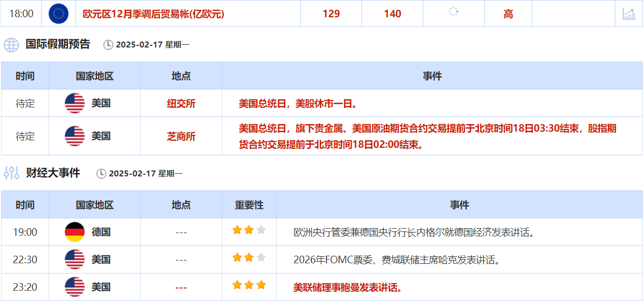The width and height of the screenshot is (644, 301).
Task: Click the importance value 高
Action: [508, 14]
